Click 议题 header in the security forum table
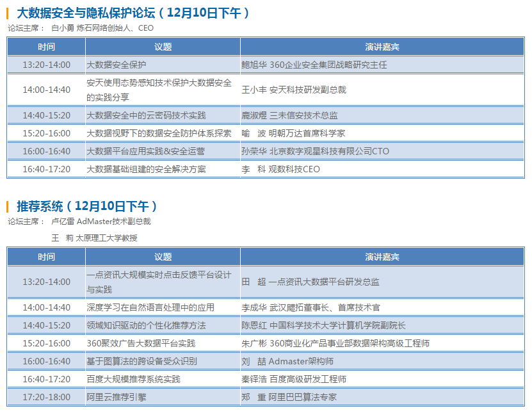 pos(163,47)
